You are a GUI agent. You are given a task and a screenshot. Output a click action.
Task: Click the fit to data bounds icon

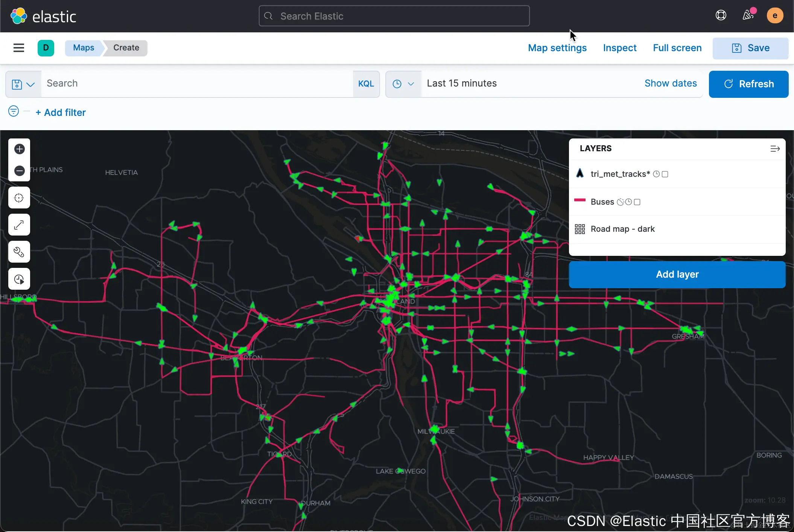[19, 198]
